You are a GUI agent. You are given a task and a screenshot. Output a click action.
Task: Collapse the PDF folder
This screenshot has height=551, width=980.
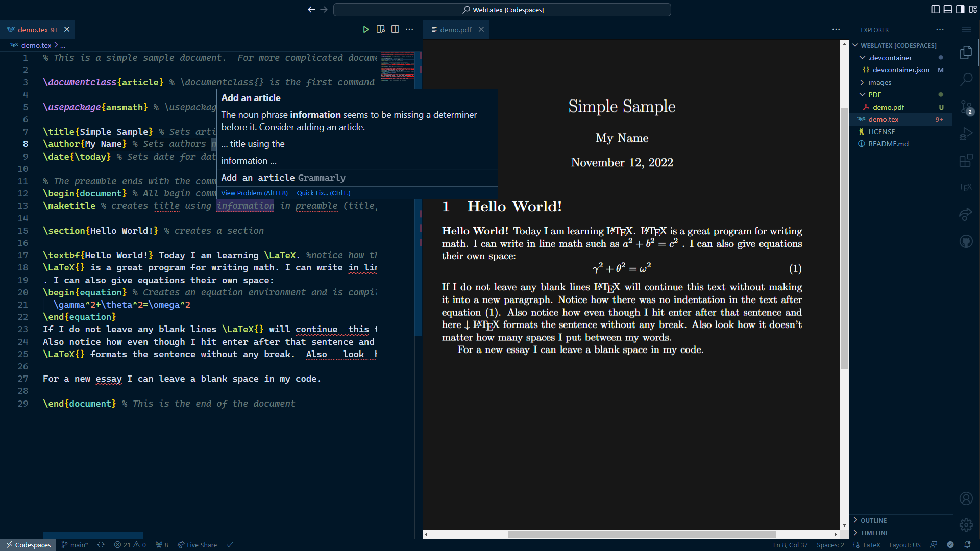[x=874, y=95]
